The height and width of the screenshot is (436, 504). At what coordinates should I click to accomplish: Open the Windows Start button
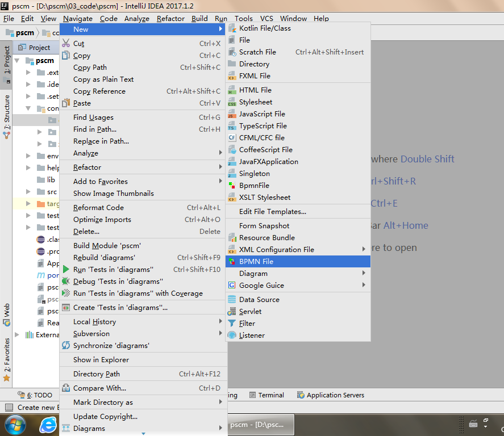pyautogui.click(x=15, y=425)
